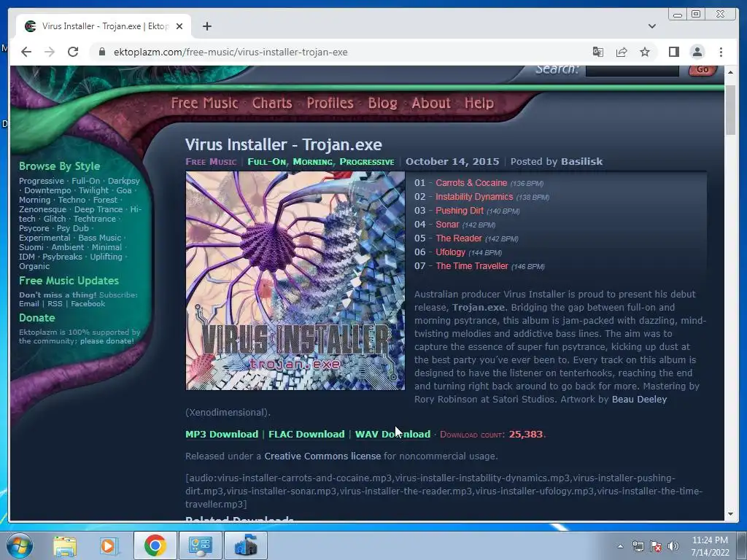
Task: Play track The Time Traveller
Action: coord(472,265)
